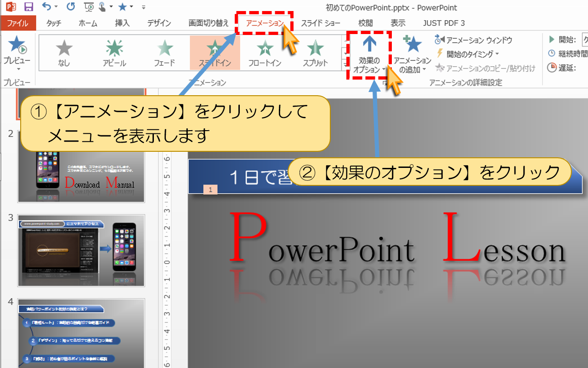Viewport: 588px width, 368px height.
Task: Select slide 3 thumbnail
Action: [81, 251]
